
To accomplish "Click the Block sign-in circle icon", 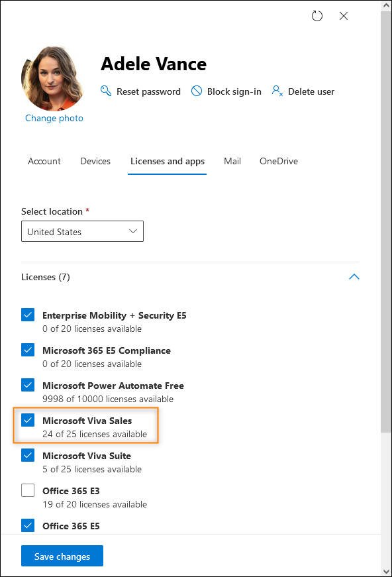I will (x=197, y=91).
